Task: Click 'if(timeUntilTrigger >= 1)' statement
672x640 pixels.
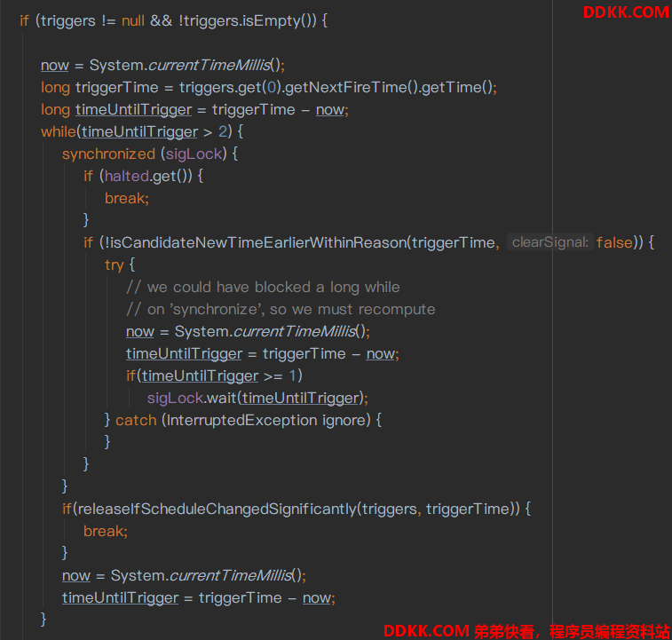Action: (214, 376)
